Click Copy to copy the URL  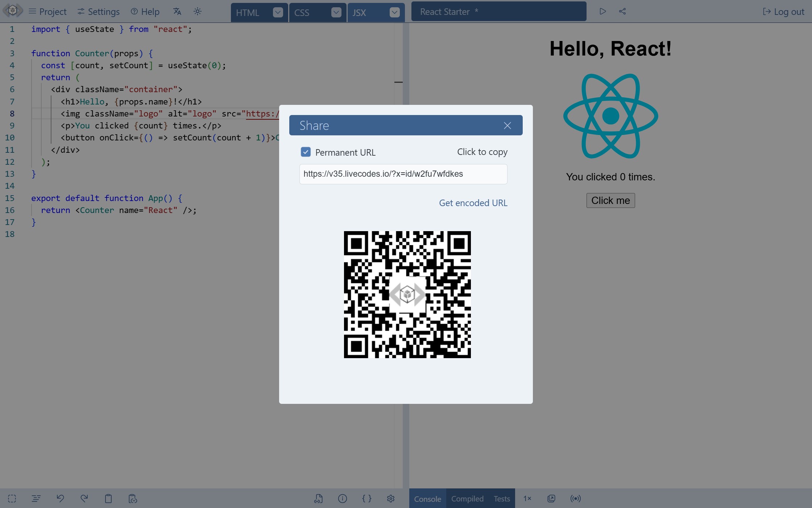482,152
